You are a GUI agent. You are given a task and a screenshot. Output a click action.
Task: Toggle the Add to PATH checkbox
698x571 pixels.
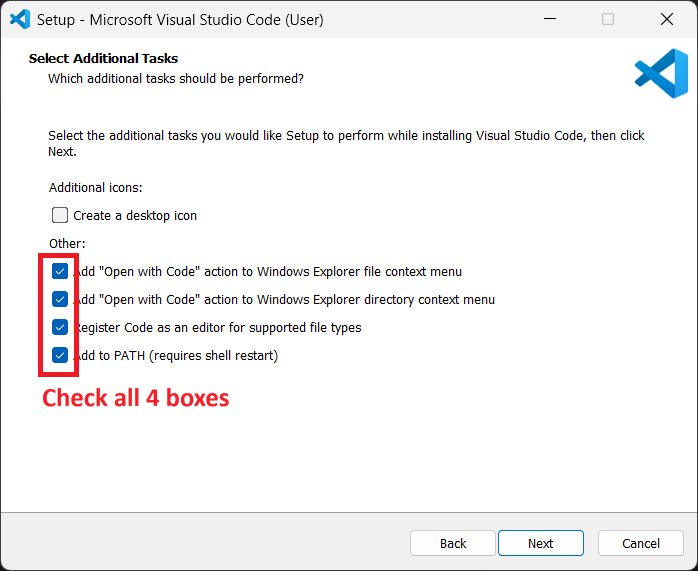pos(60,355)
